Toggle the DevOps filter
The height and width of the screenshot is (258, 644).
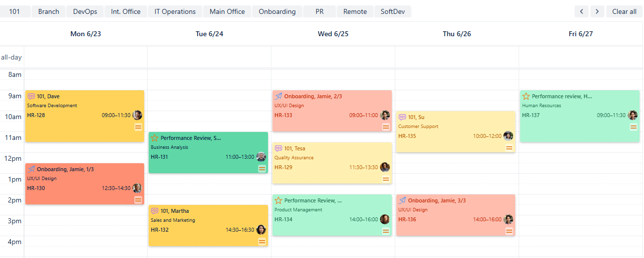point(85,11)
